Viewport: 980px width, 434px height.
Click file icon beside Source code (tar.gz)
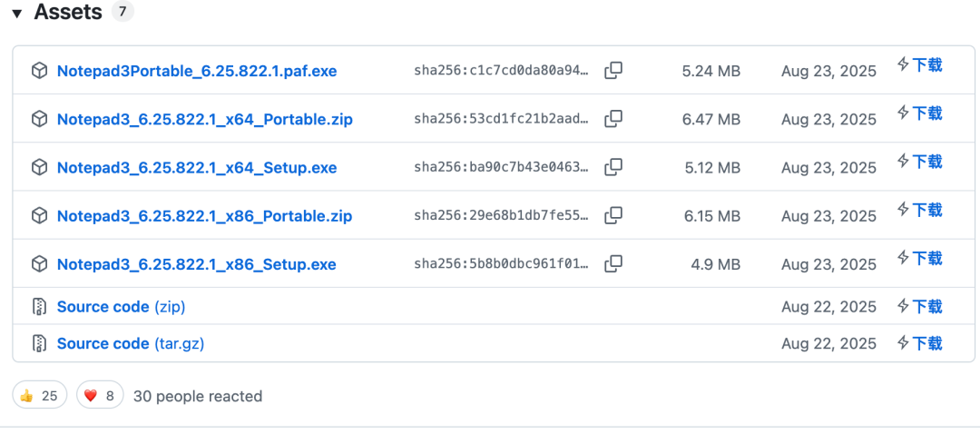(x=39, y=343)
